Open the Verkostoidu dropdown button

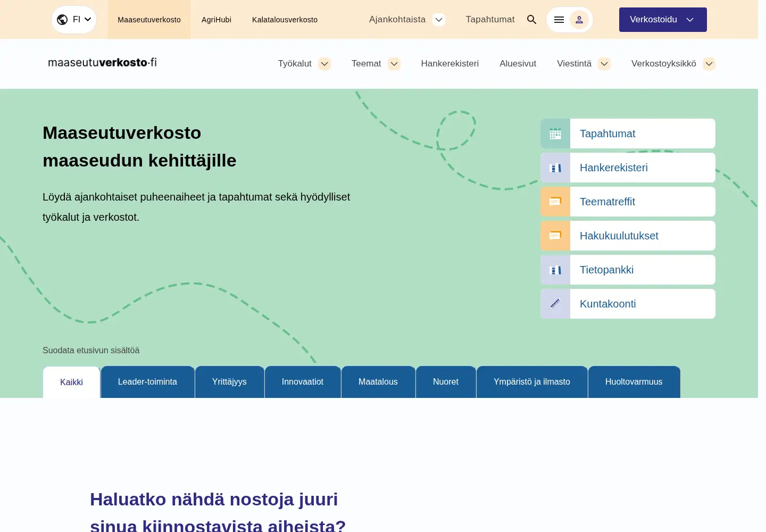coord(663,20)
